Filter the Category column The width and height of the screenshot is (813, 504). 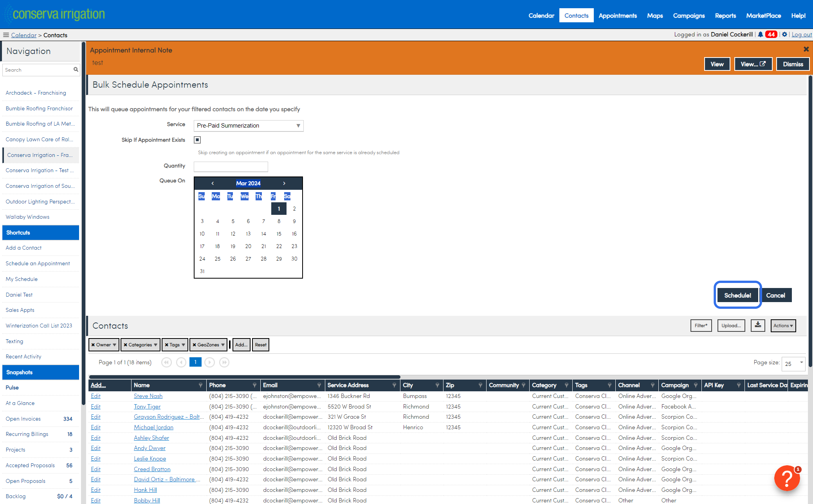pyautogui.click(x=566, y=385)
